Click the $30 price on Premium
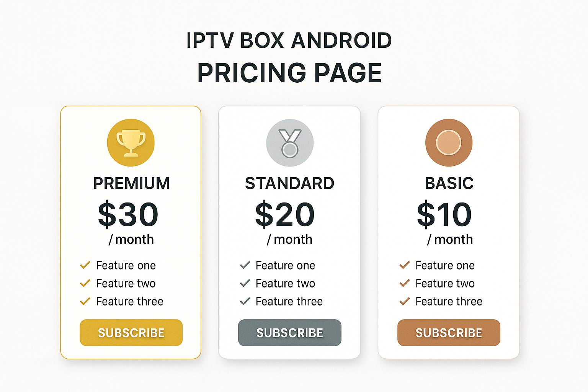 pos(128,214)
